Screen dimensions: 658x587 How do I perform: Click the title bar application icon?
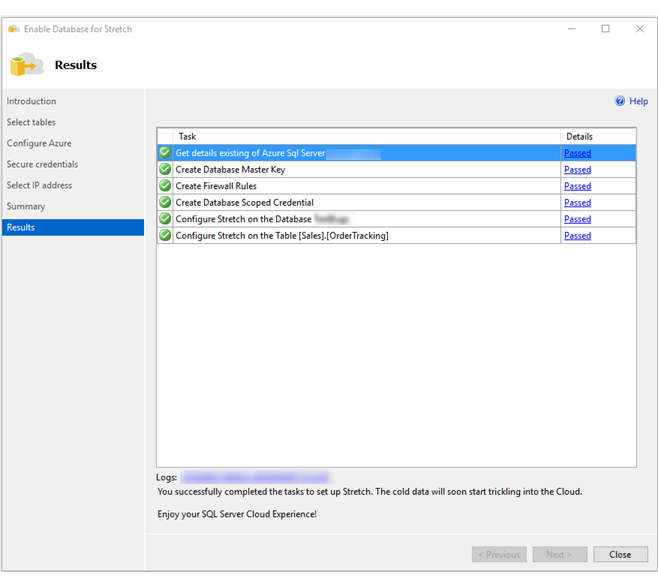pyautogui.click(x=14, y=29)
